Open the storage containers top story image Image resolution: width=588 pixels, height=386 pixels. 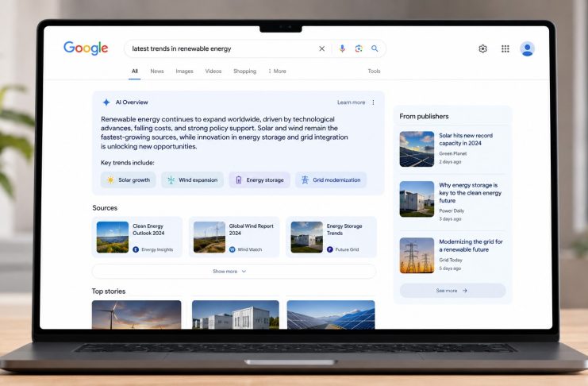coord(236,315)
